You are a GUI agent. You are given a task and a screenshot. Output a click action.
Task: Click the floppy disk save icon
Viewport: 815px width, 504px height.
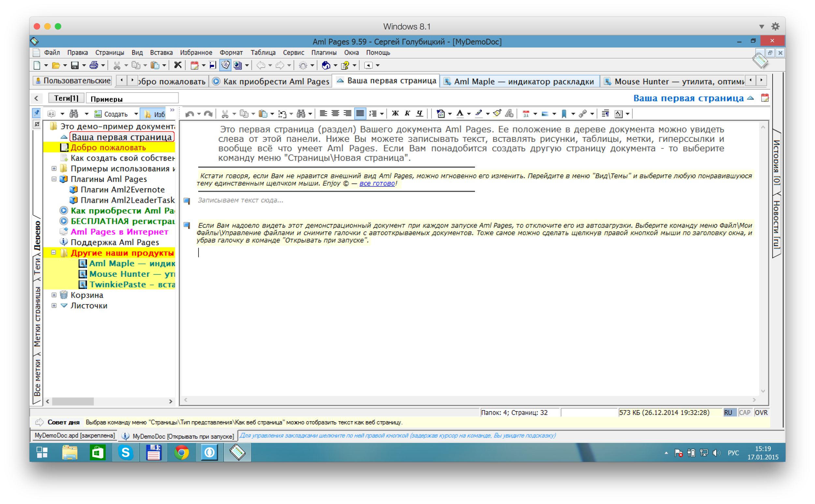click(x=75, y=65)
